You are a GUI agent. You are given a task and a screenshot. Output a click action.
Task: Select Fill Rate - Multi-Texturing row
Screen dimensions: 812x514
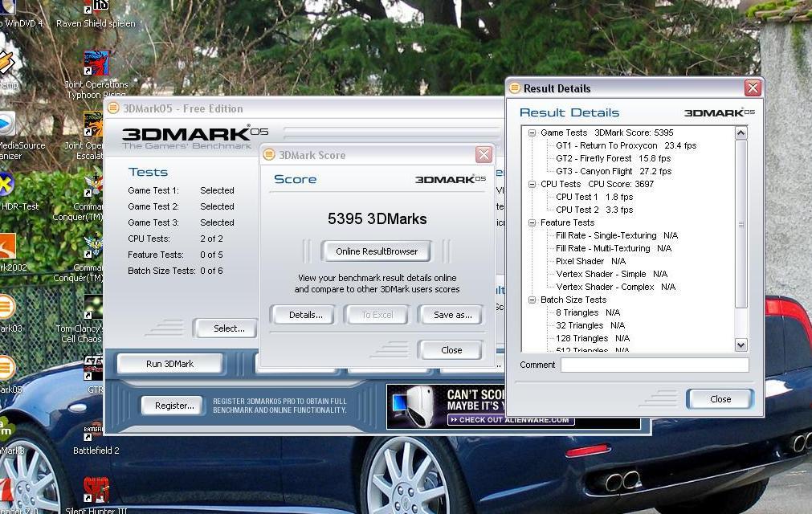pos(614,248)
